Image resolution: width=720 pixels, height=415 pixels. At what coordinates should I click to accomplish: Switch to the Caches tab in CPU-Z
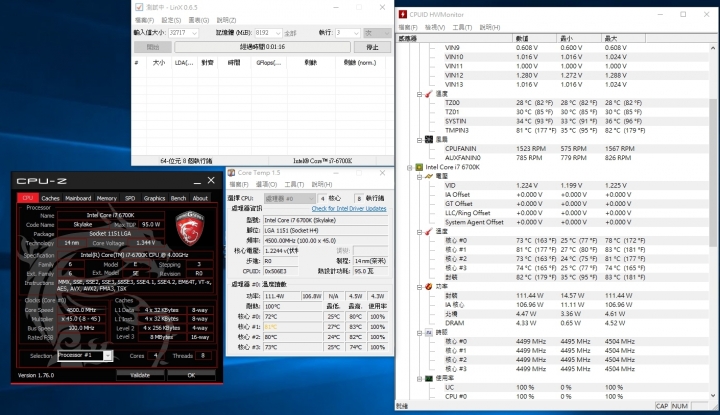[50, 198]
